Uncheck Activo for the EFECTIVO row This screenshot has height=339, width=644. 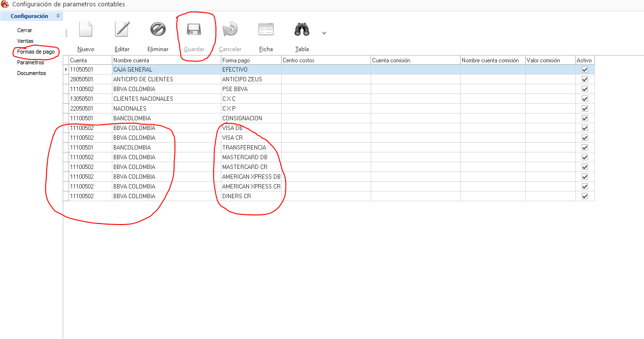pyautogui.click(x=585, y=70)
